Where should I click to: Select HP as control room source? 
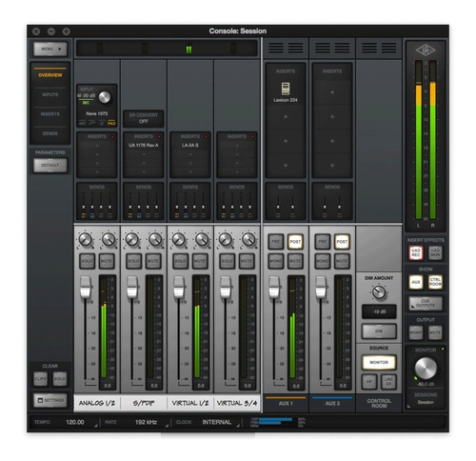pos(369,382)
